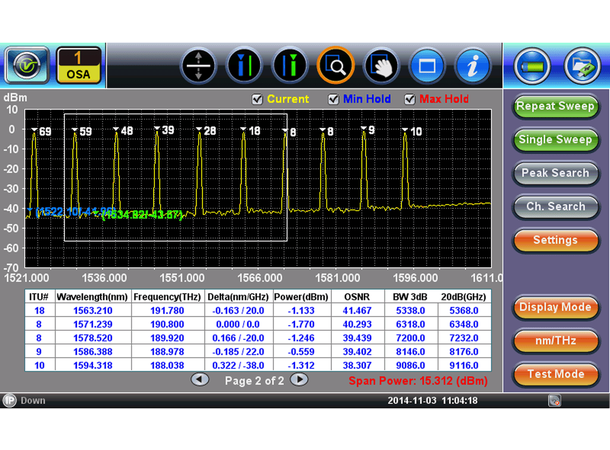Toggle the Current trace checkbox
610x450 pixels.
pos(257,100)
